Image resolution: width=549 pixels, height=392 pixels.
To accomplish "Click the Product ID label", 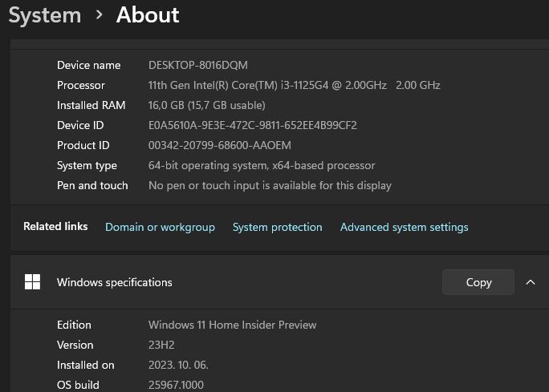I will pos(83,145).
